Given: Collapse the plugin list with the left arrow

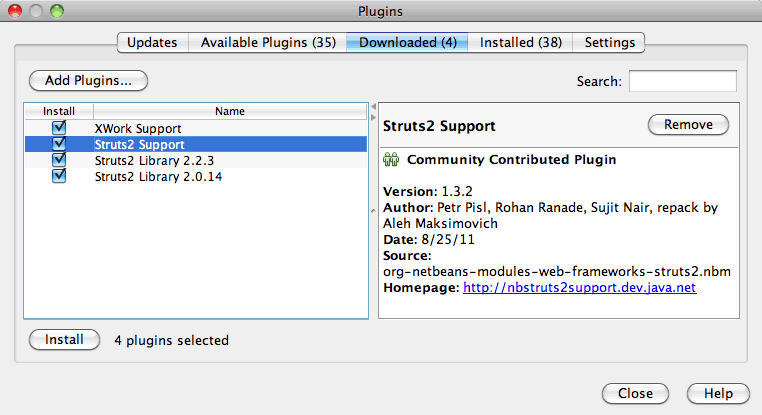Looking at the screenshot, I should (373, 106).
